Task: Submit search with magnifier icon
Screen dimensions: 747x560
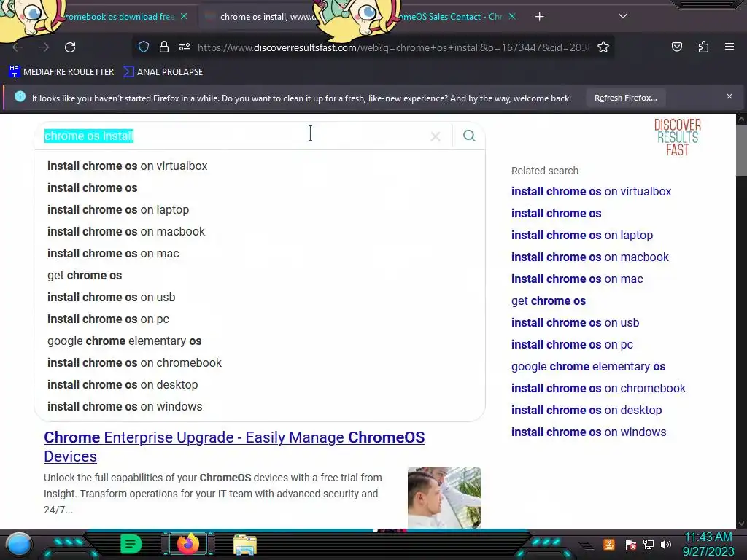Action: [x=469, y=136]
